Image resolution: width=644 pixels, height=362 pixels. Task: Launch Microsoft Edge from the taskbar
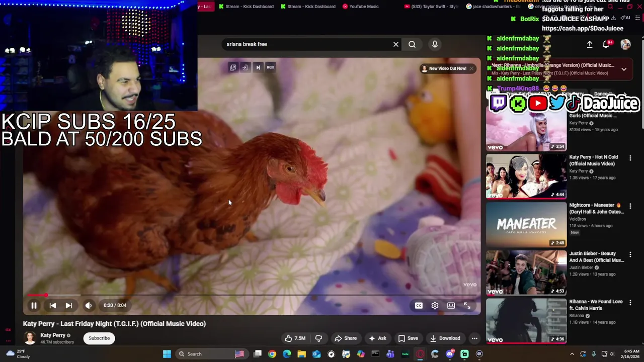[x=287, y=354]
